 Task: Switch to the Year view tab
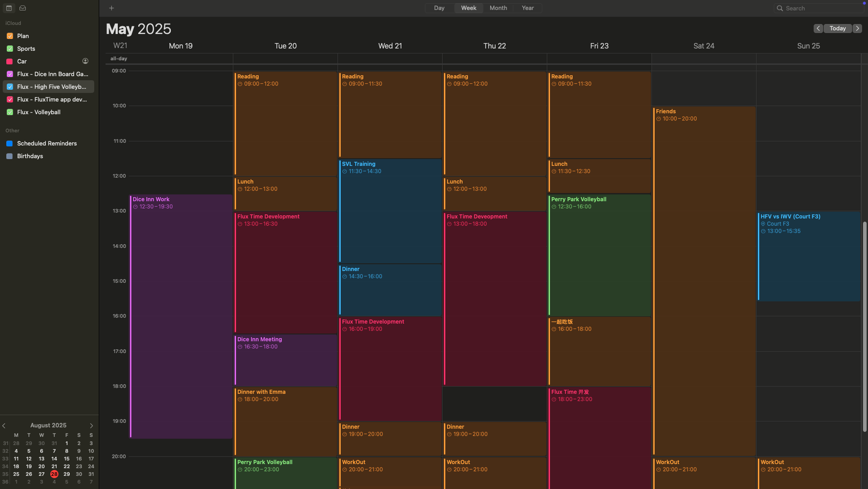click(527, 8)
